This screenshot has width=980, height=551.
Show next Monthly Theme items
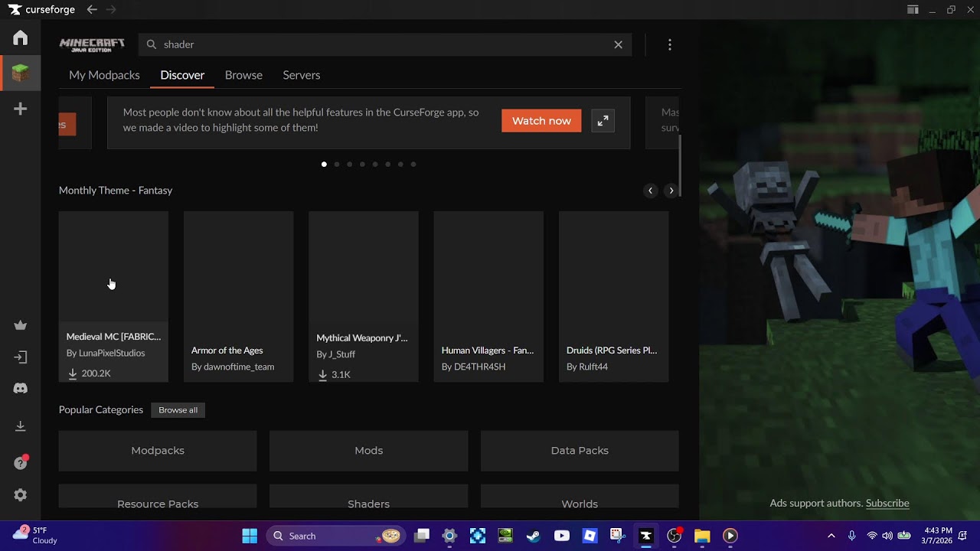671,191
